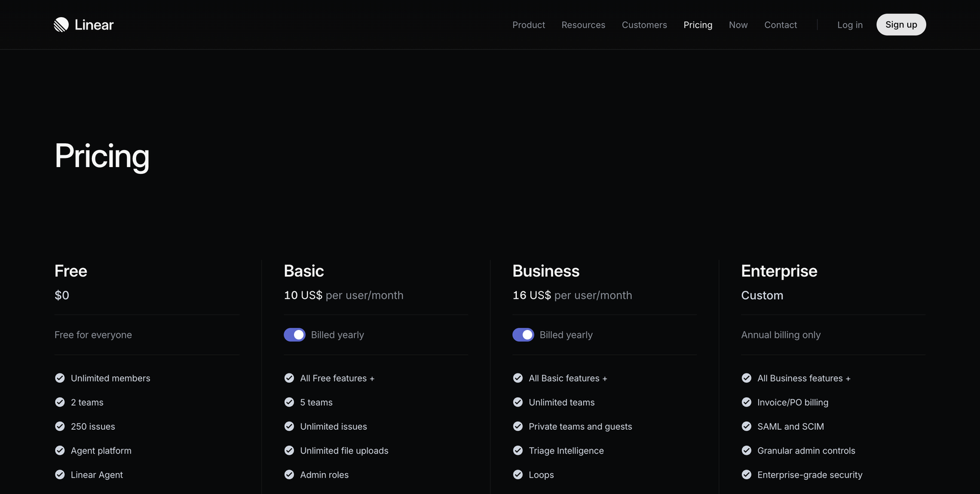The height and width of the screenshot is (494, 980).
Task: Open the Contact page
Action: [x=780, y=25]
